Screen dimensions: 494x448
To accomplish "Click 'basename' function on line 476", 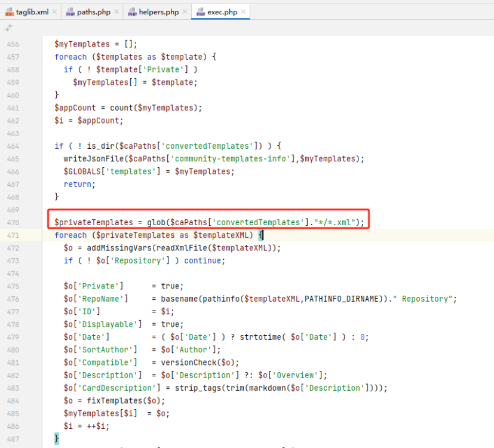I will [179, 299].
